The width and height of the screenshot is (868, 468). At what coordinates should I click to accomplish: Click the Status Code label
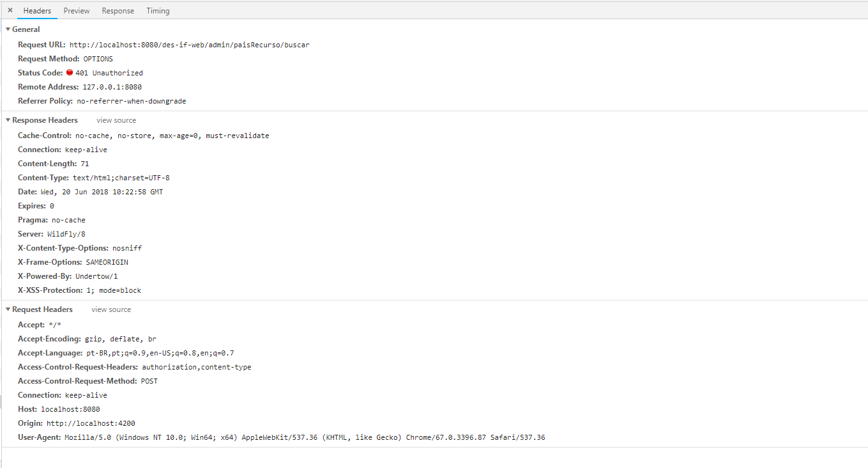click(x=40, y=73)
